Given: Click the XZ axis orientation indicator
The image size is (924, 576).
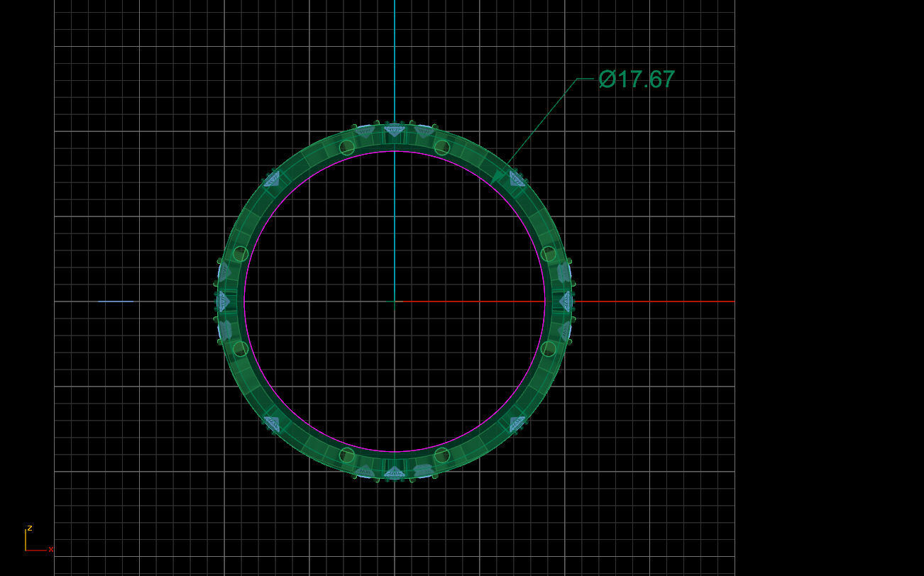Looking at the screenshot, I should 39,539.
